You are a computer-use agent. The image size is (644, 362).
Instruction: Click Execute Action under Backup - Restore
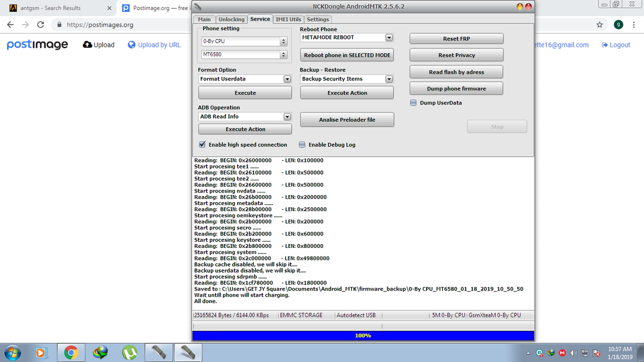347,93
